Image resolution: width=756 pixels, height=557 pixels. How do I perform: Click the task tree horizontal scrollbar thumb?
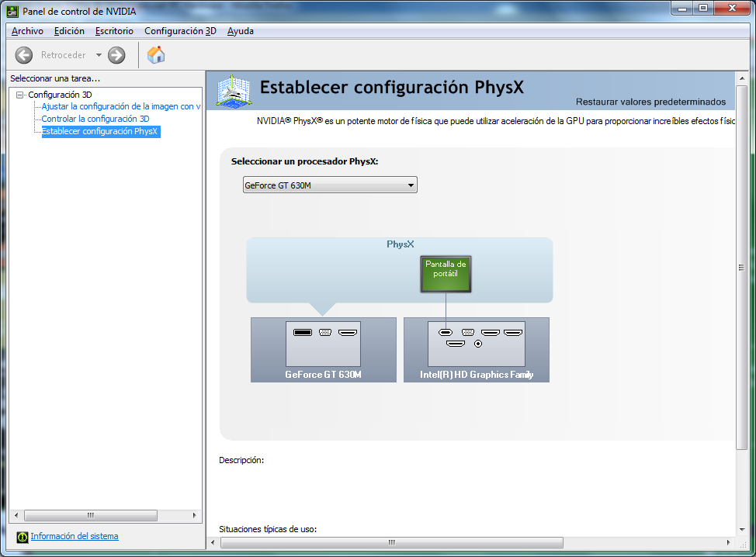(x=91, y=515)
